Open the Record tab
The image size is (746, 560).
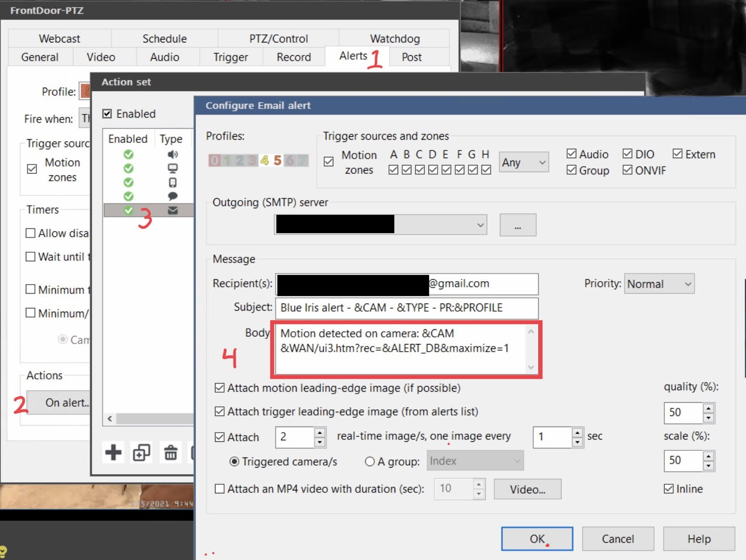[x=294, y=57]
